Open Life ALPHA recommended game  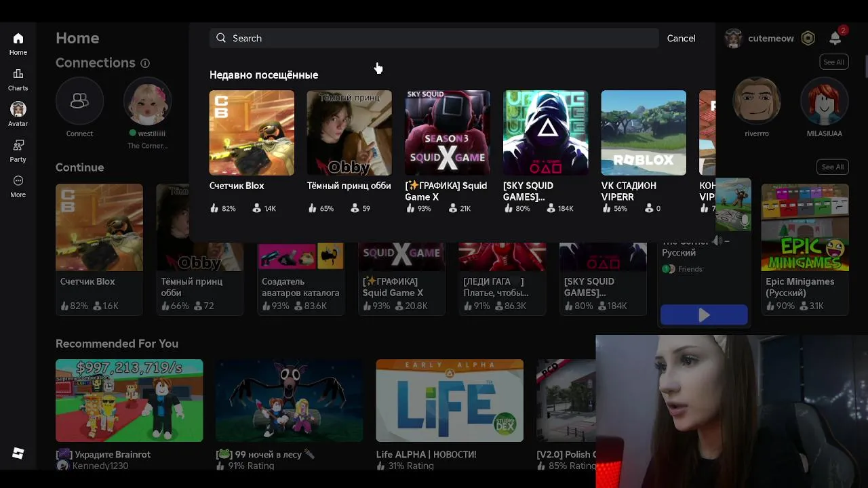[450, 401]
